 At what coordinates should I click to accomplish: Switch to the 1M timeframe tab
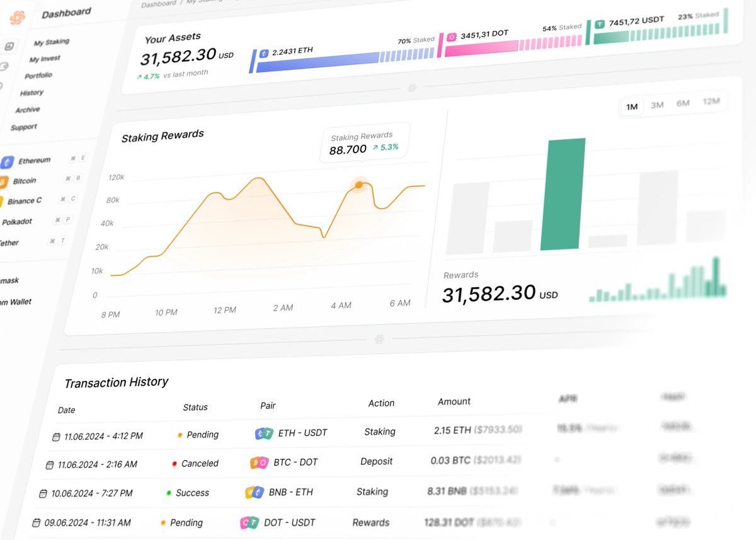click(631, 107)
